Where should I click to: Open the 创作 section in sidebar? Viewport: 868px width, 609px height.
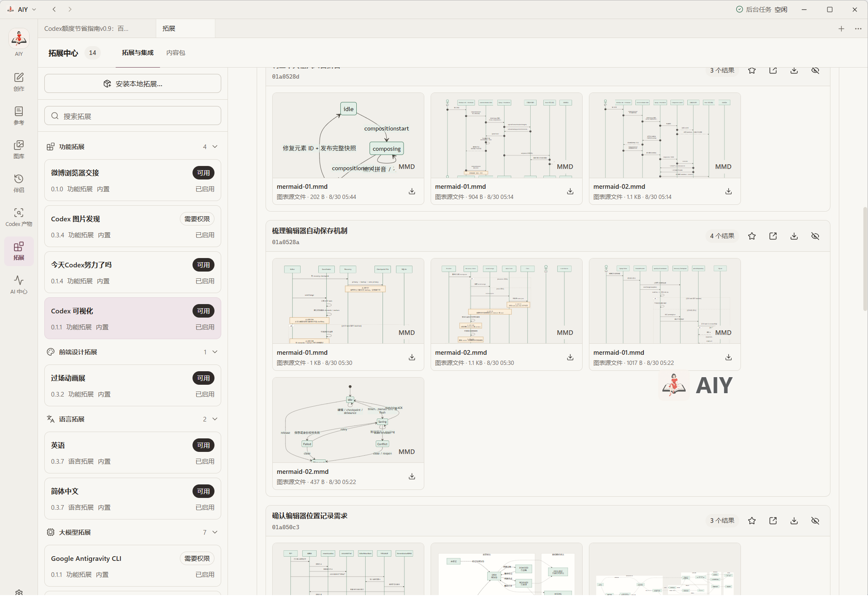[x=19, y=82]
